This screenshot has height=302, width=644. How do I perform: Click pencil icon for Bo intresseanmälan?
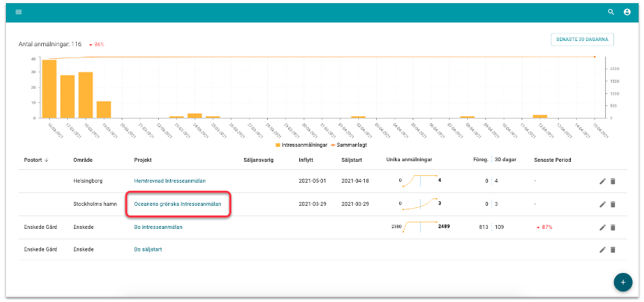pyautogui.click(x=602, y=227)
